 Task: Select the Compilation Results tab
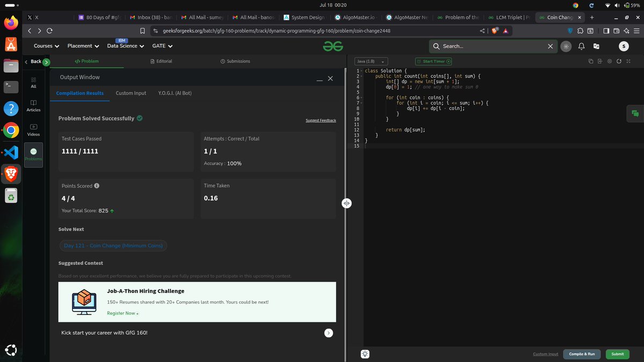point(80,93)
